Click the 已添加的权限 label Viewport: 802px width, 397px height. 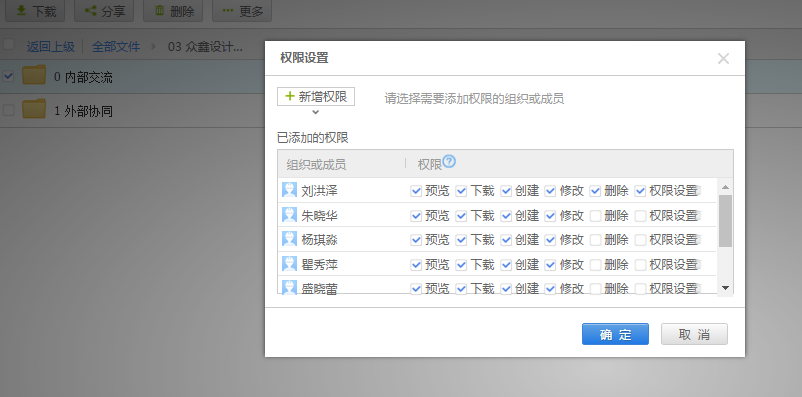click(313, 138)
